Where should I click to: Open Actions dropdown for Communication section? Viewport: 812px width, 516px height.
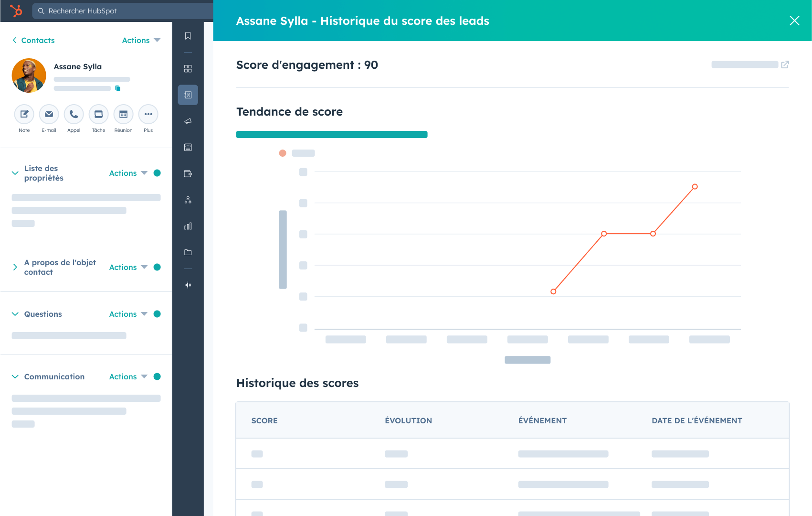pyautogui.click(x=128, y=376)
